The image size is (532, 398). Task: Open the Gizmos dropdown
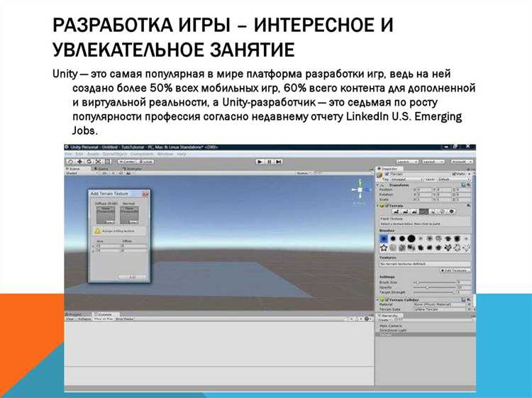click(x=304, y=173)
